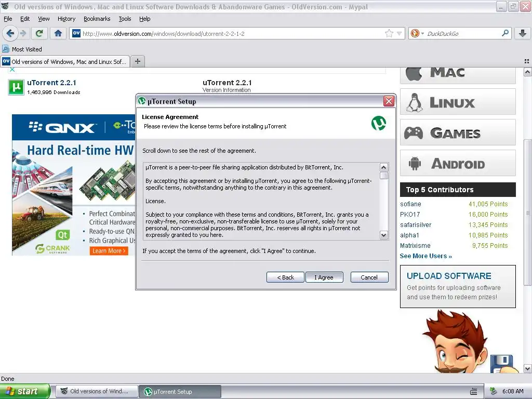Open the Windows Start menu
This screenshot has height=399, width=532.
25,391
